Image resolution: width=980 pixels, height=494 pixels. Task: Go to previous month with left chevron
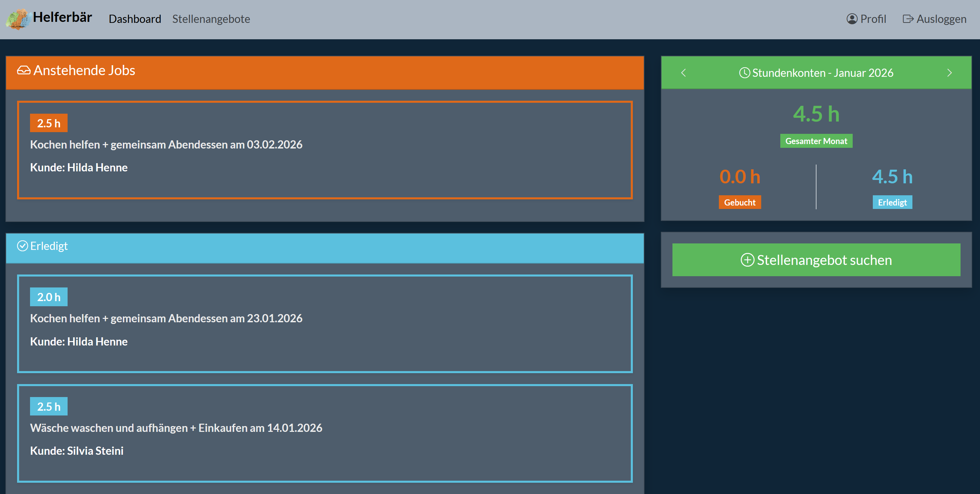[683, 73]
